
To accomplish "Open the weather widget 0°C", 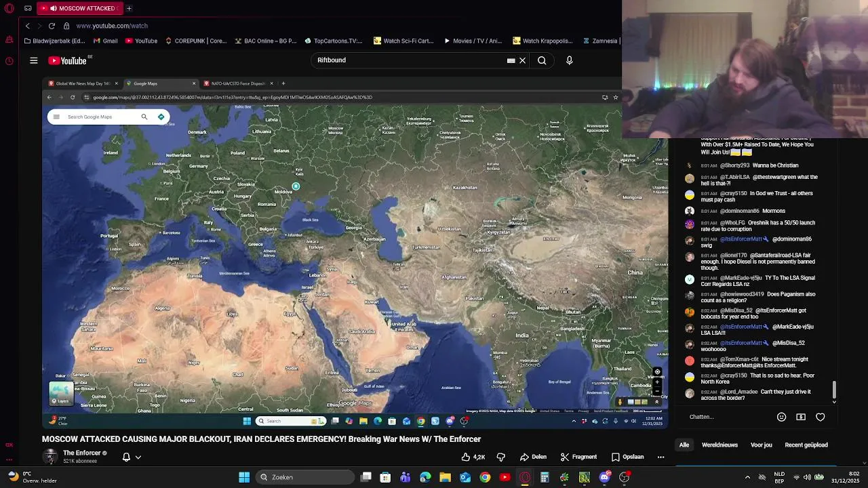I will click(34, 477).
